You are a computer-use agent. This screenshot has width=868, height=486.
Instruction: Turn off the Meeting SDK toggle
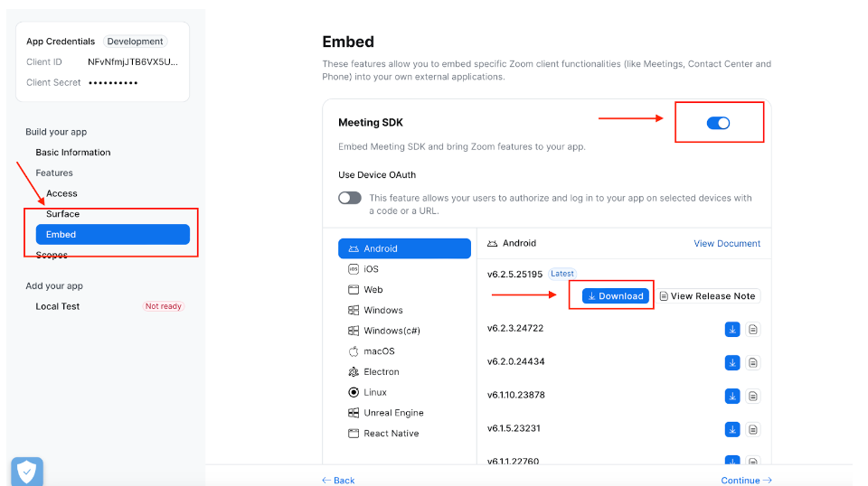pyautogui.click(x=718, y=123)
